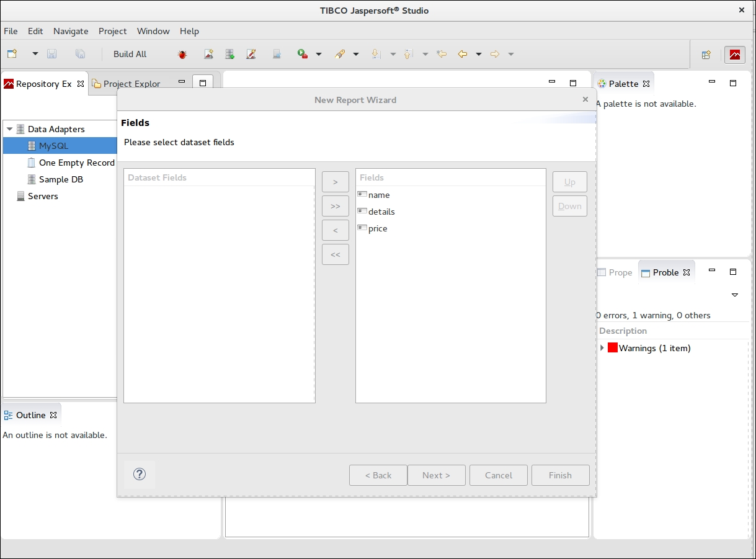
Task: Select the Data Adapters tree item
Action: [56, 129]
